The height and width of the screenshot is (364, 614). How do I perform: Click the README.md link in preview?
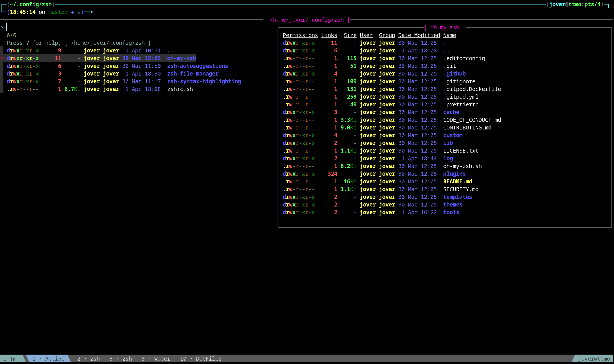[458, 181]
